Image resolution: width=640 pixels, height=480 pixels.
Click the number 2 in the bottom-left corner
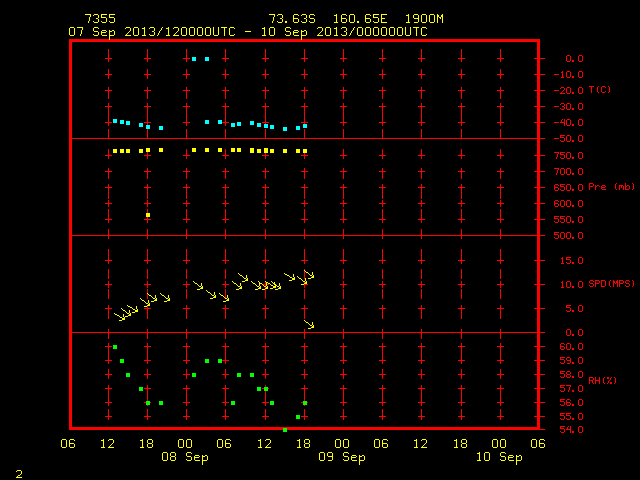point(19,474)
